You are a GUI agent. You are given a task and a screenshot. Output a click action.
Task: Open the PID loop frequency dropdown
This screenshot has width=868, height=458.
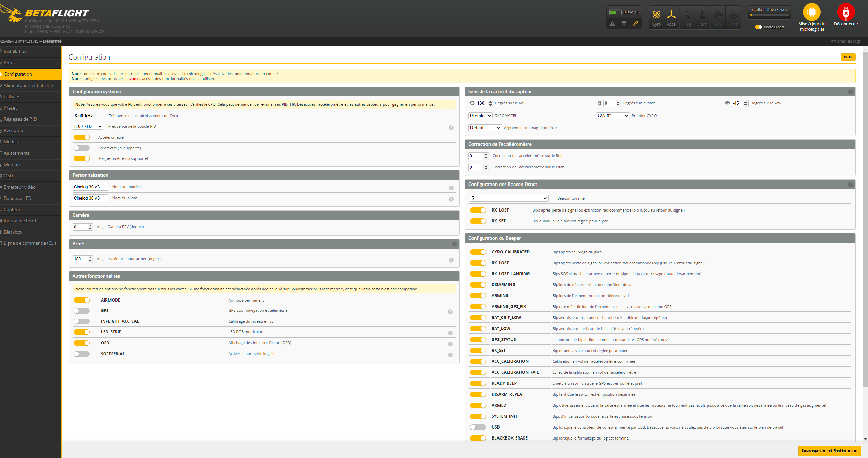click(88, 126)
